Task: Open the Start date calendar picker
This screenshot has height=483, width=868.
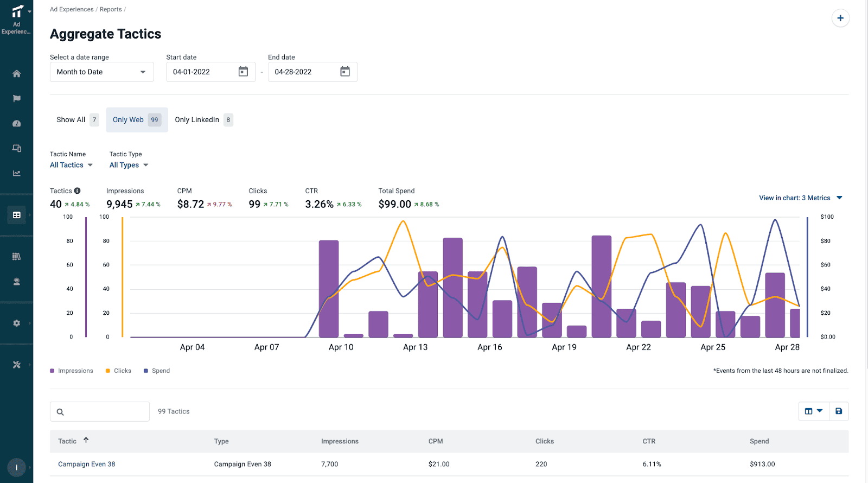Action: point(243,72)
